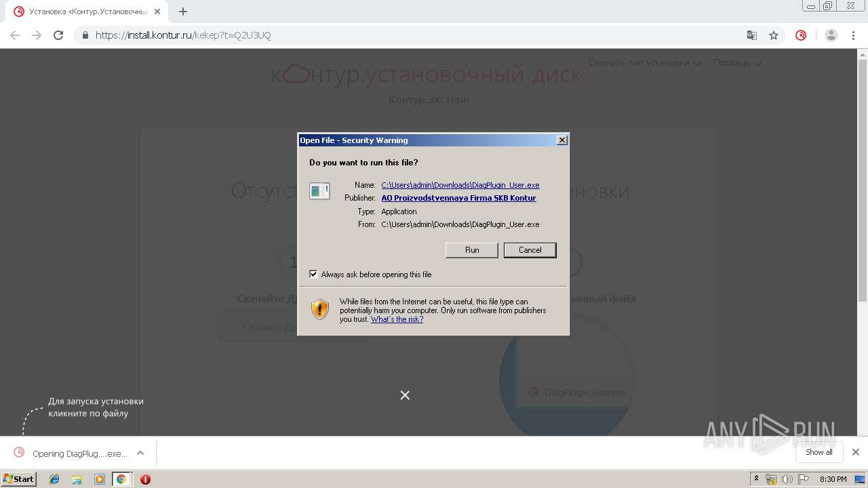This screenshot has height=488, width=868.
Task: Open volume speaker icon in tray
Action: (787, 479)
